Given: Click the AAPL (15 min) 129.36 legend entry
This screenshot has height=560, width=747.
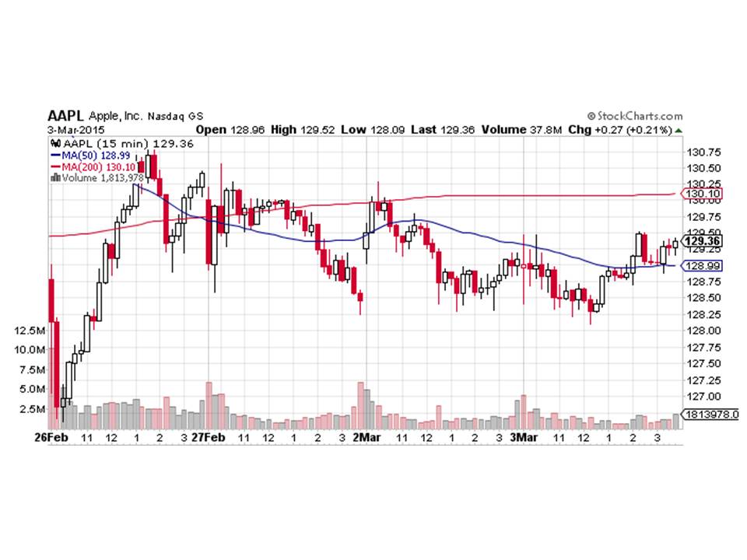Looking at the screenshot, I should pyautogui.click(x=128, y=144).
